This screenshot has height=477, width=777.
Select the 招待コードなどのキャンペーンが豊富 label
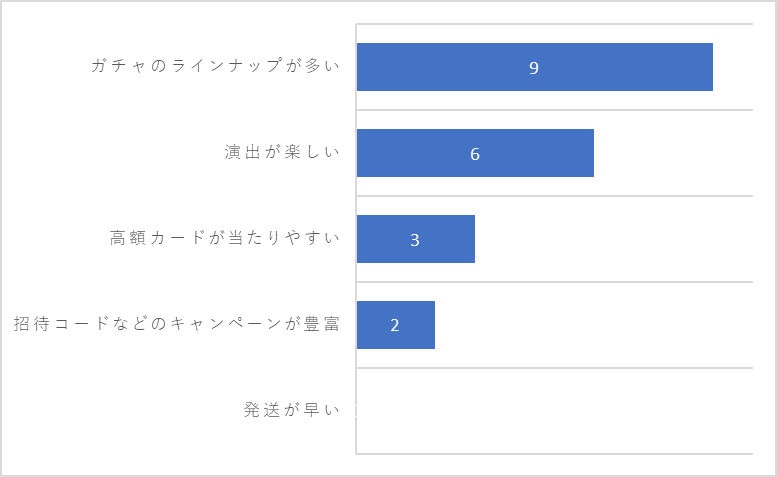176,323
